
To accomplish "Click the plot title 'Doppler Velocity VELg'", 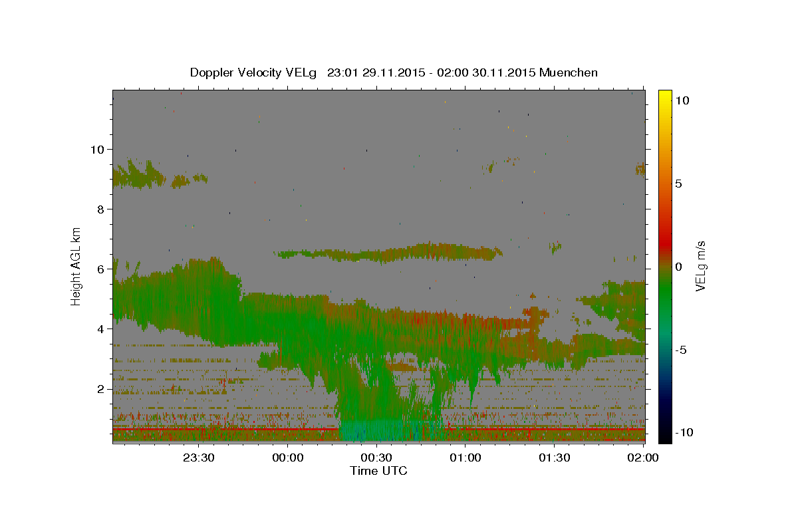I will click(x=254, y=72).
